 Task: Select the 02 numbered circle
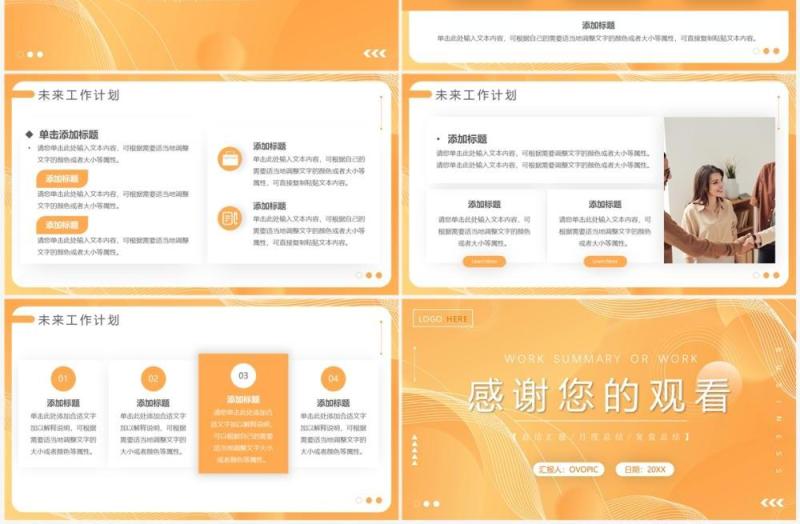[x=153, y=379]
